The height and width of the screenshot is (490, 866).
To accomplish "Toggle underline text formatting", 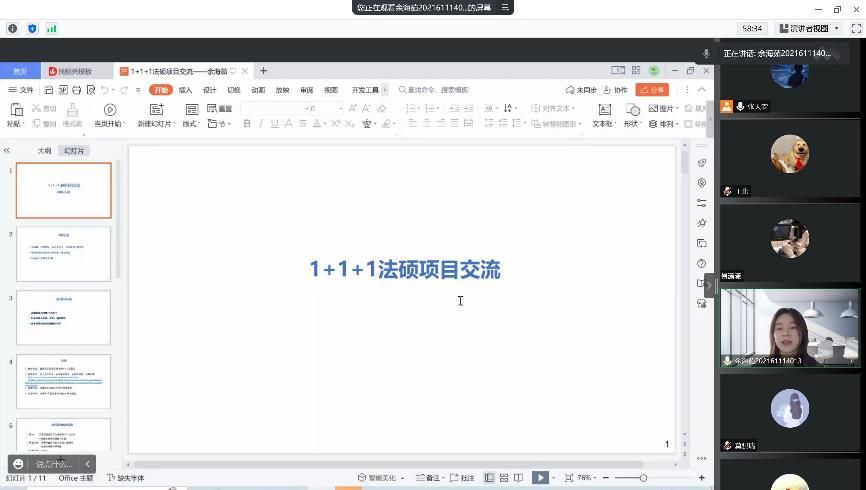I will [x=274, y=124].
